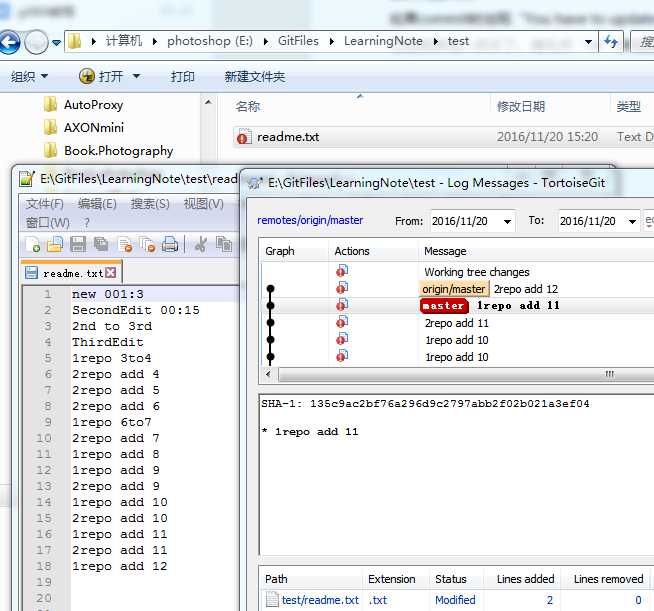Open Notepad++ 窗口(W) menu
Screen dimensions: 654x611
point(48,223)
